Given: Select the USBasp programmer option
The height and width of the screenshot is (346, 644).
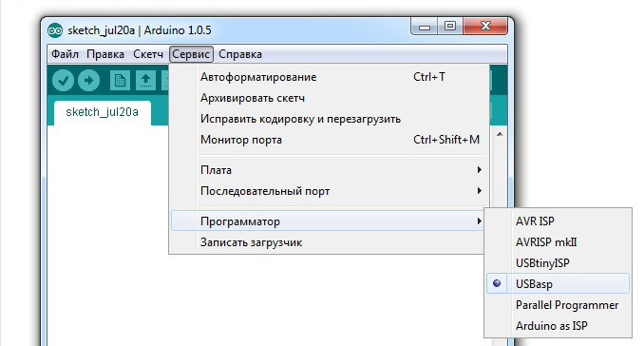Looking at the screenshot, I should tap(559, 283).
